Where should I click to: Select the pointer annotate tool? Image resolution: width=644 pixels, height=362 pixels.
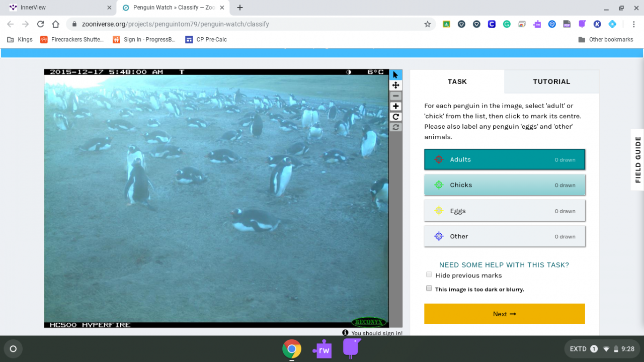(x=396, y=75)
